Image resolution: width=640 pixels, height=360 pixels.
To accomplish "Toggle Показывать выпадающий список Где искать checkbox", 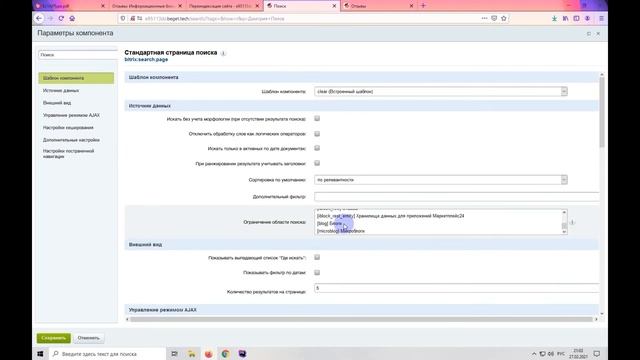I will pos(317,258).
